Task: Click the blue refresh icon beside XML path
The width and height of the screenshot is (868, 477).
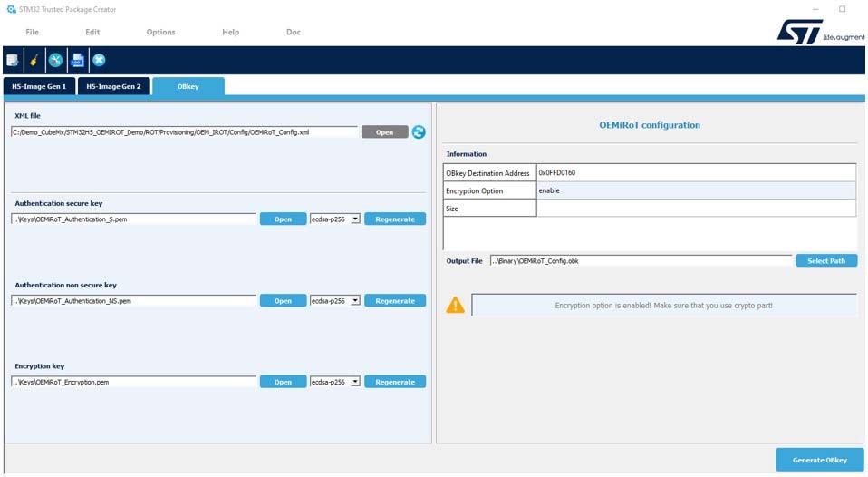Action: coord(419,131)
